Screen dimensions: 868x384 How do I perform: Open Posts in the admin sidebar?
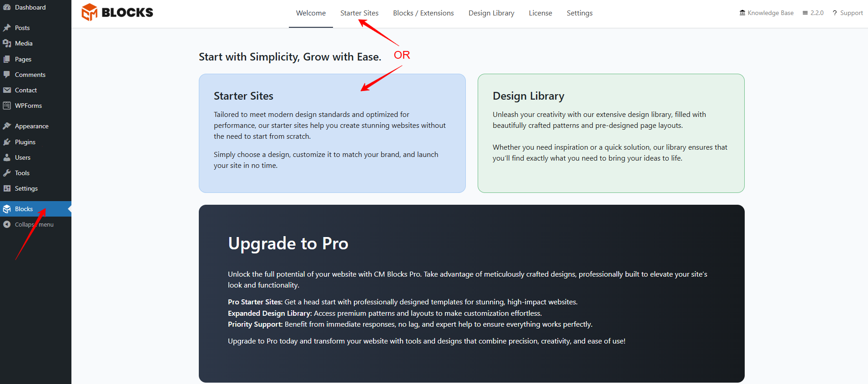35,28
